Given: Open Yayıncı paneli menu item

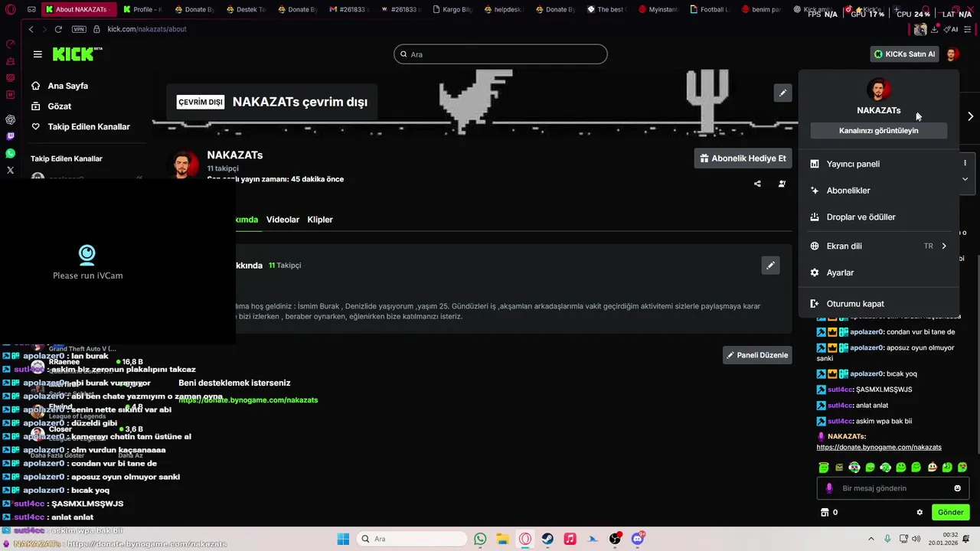Looking at the screenshot, I should (878, 164).
